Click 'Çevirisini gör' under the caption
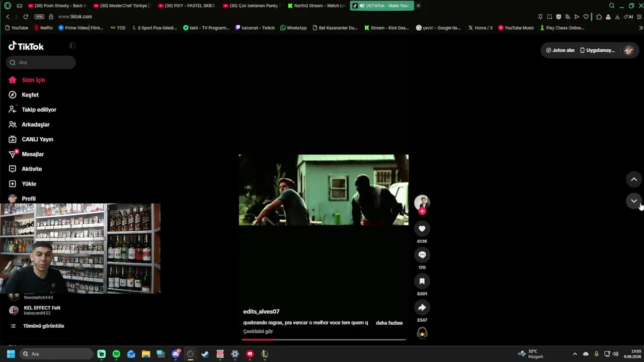The height and width of the screenshot is (362, 644). point(258,331)
